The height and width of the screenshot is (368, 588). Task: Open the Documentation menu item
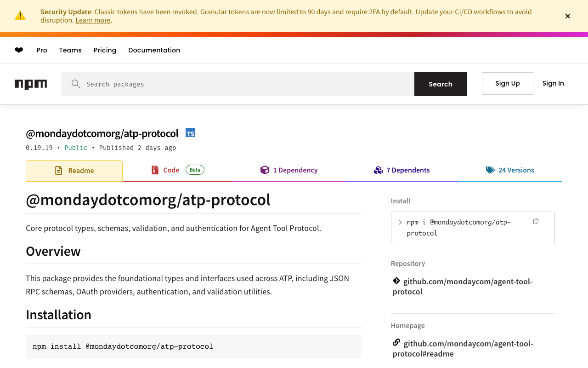[x=154, y=50]
